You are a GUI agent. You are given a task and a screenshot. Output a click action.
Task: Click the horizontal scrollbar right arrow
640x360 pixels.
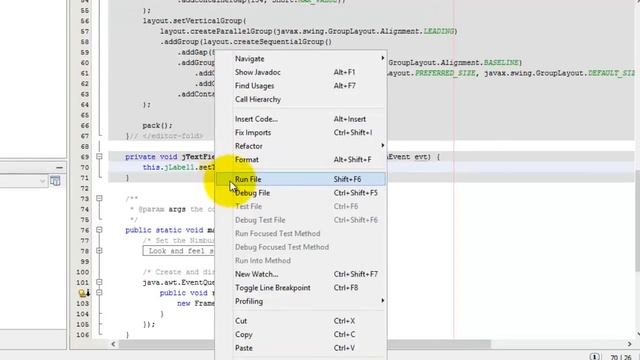[x=629, y=344]
